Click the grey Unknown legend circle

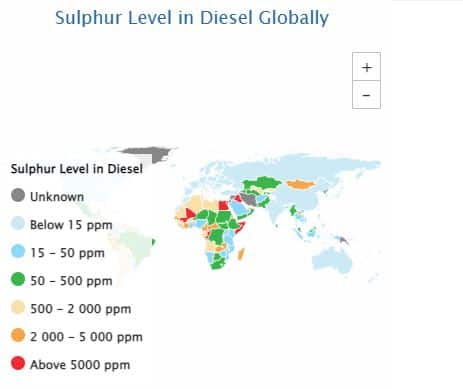click(x=18, y=195)
